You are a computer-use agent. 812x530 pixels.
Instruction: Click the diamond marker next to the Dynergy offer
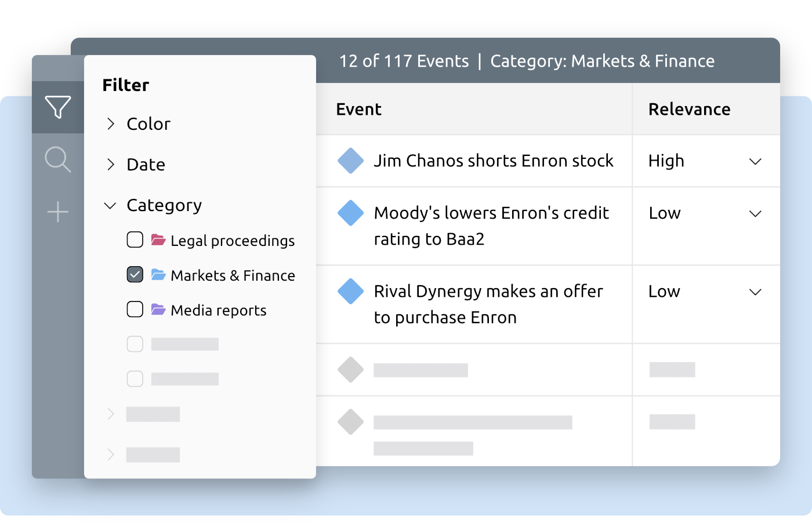pyautogui.click(x=350, y=292)
